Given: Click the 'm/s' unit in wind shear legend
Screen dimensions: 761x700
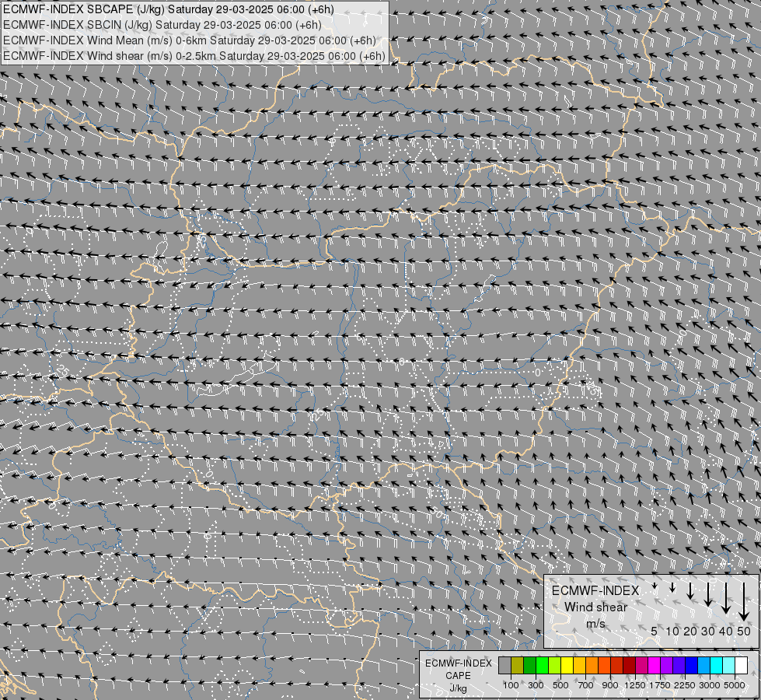Looking at the screenshot, I should click(595, 625).
